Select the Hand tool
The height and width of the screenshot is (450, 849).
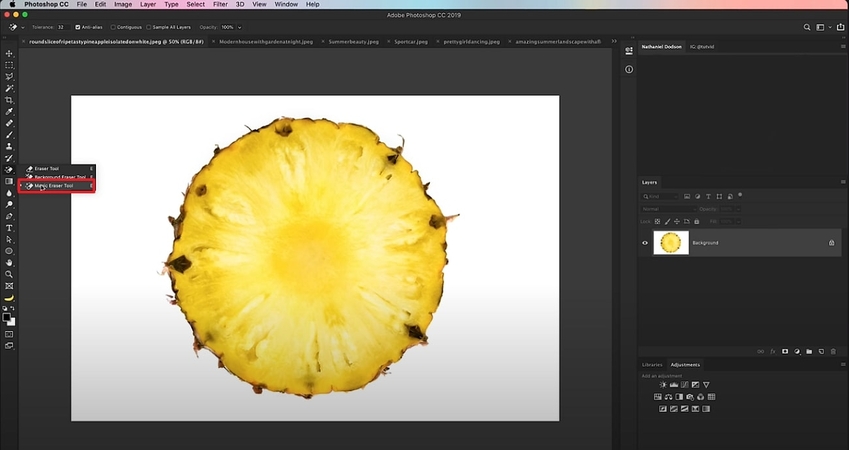point(10,263)
